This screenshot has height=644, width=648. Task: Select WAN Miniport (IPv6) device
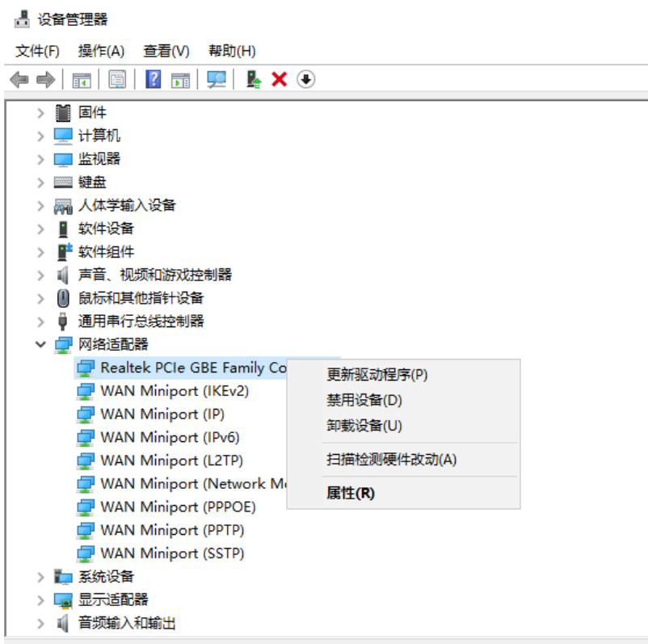[170, 437]
